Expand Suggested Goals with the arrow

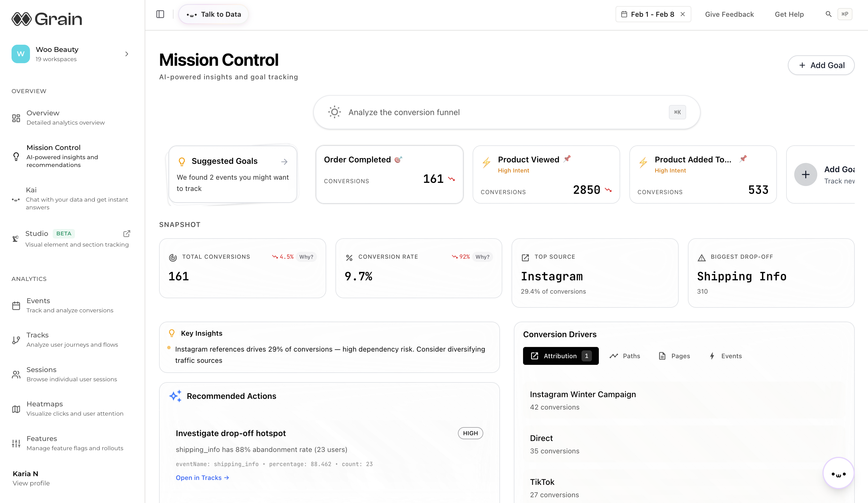[x=284, y=162]
